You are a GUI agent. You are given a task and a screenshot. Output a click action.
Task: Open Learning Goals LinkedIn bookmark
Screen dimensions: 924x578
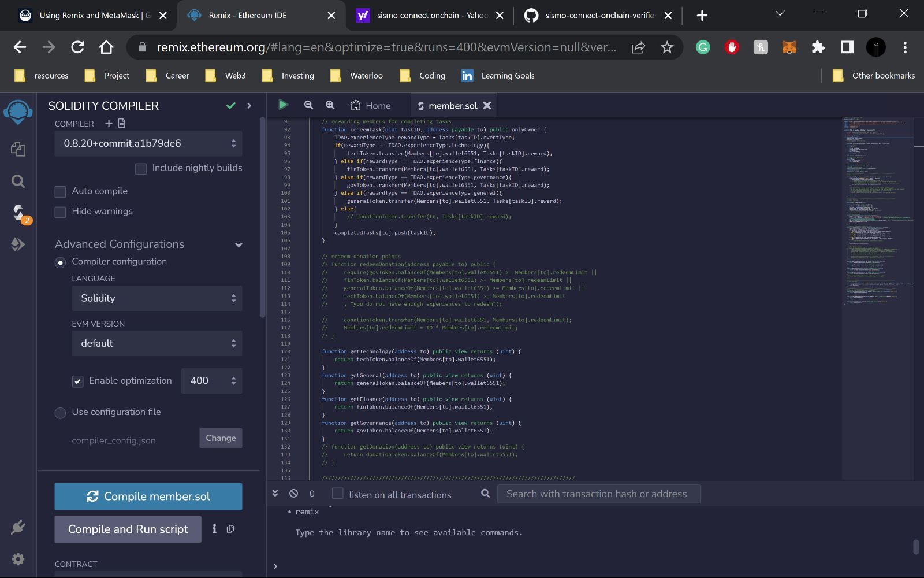[498, 76]
